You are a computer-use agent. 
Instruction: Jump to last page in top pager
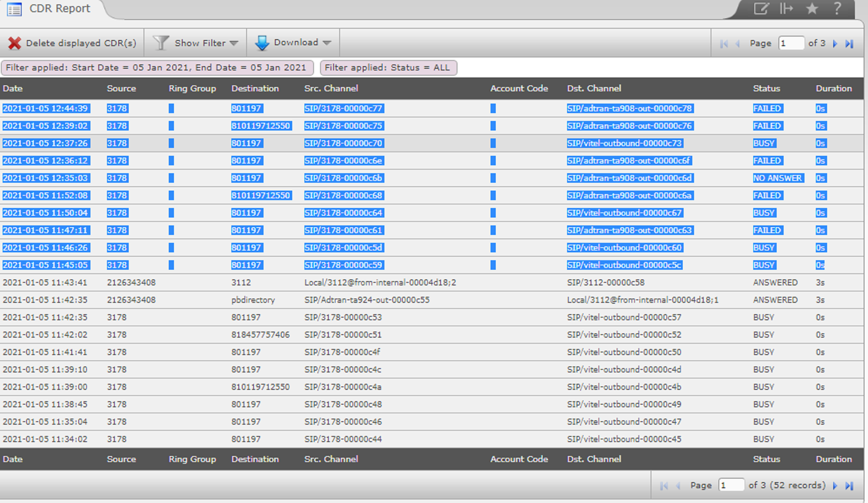(x=849, y=44)
